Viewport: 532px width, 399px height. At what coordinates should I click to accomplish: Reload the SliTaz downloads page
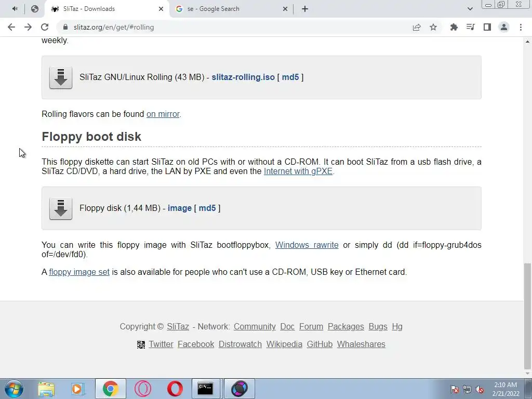click(x=45, y=27)
